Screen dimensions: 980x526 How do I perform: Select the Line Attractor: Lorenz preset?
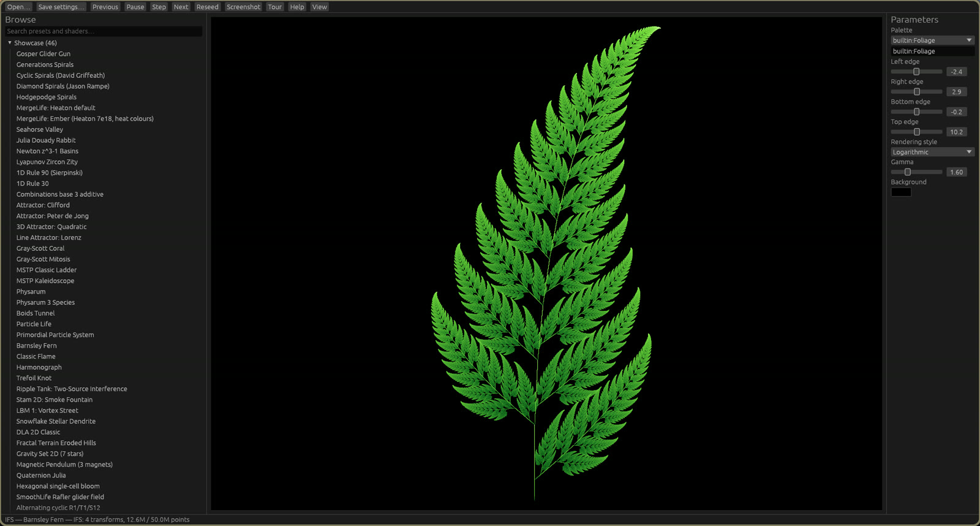click(49, 238)
